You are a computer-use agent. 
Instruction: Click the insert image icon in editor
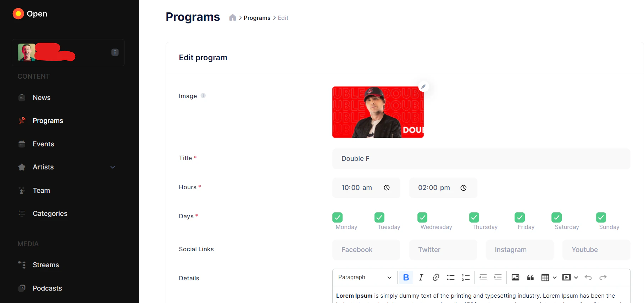click(x=515, y=277)
